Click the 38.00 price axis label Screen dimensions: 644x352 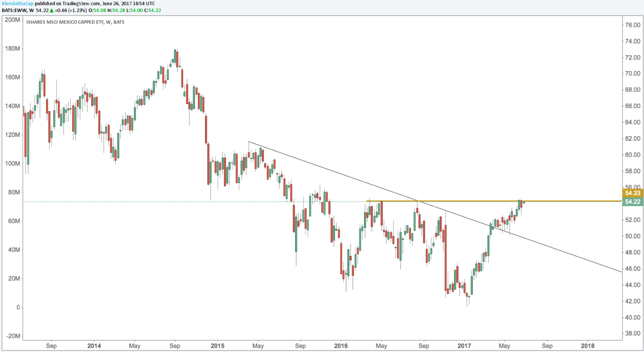coord(633,333)
